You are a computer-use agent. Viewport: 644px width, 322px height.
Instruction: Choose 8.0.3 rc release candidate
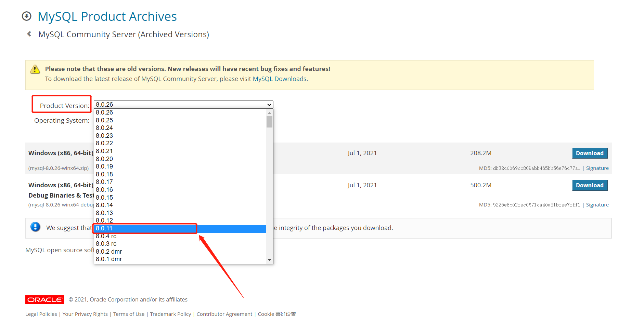coord(180,244)
